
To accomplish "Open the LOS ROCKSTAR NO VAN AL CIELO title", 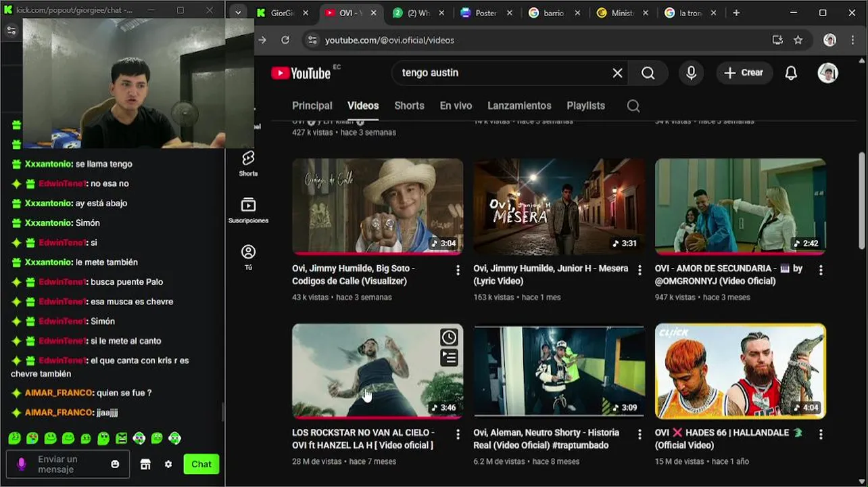I will tap(363, 439).
